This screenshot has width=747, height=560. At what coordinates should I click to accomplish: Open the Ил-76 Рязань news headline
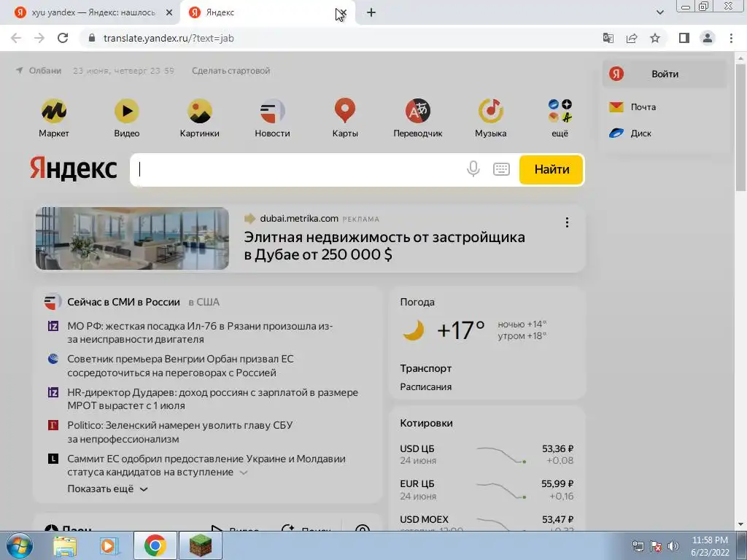(x=200, y=332)
